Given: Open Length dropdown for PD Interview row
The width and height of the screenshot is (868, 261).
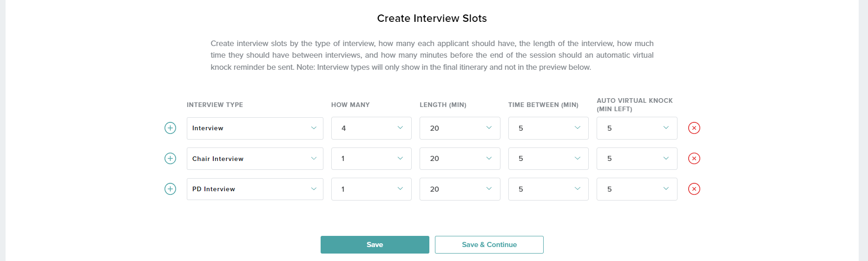Looking at the screenshot, I should coord(460,189).
